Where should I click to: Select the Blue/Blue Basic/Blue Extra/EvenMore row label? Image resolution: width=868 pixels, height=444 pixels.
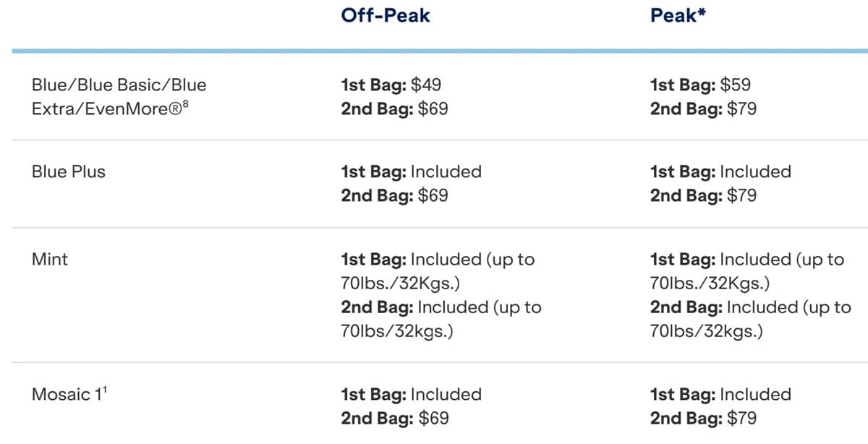coord(119,97)
